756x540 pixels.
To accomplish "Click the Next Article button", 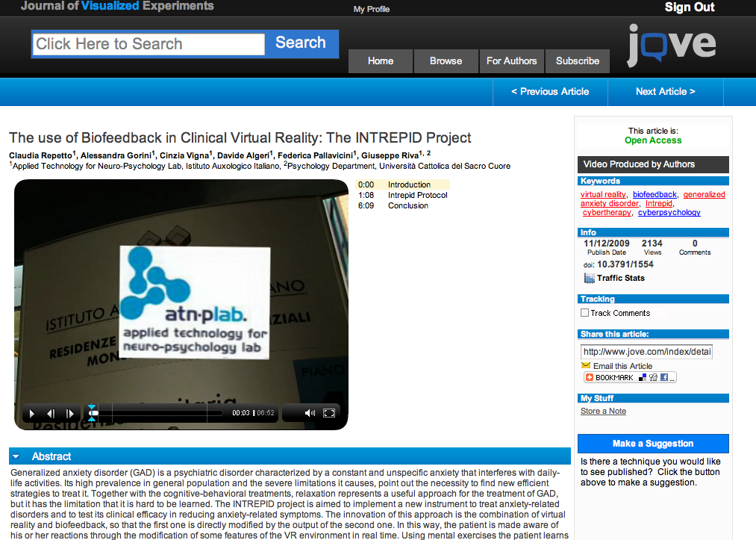I will click(665, 92).
